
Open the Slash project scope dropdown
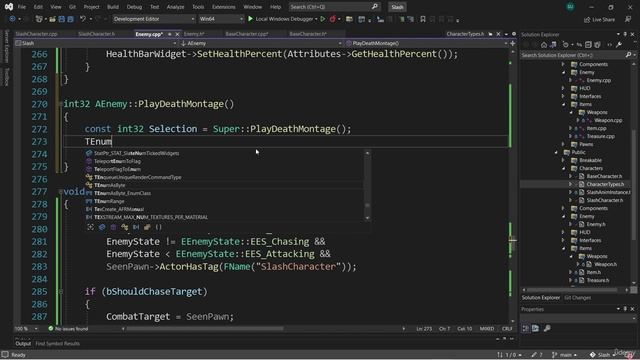[x=96, y=43]
